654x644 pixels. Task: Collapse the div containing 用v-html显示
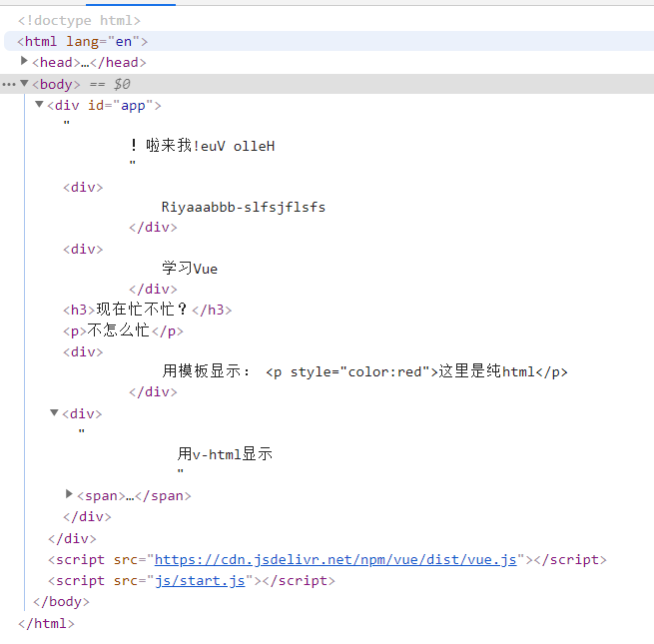tap(54, 413)
